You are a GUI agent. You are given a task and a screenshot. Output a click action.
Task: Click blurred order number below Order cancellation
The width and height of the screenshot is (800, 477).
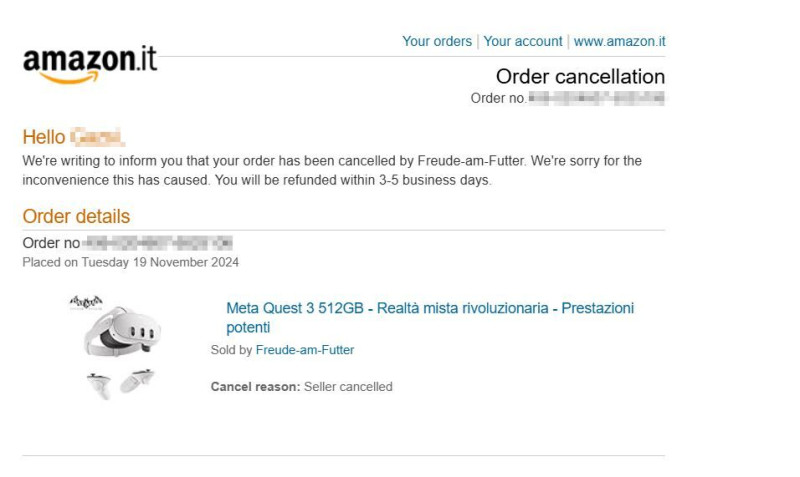coord(596,98)
